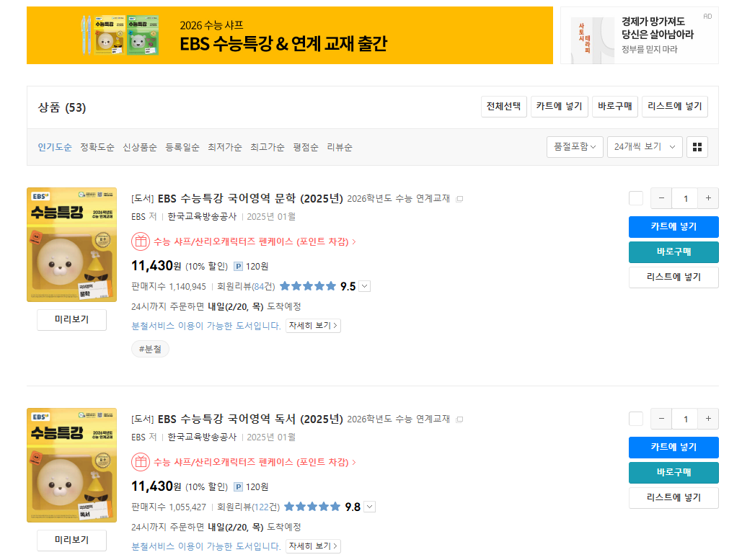Sort by 정확도순
The height and width of the screenshot is (560, 742).
97,147
